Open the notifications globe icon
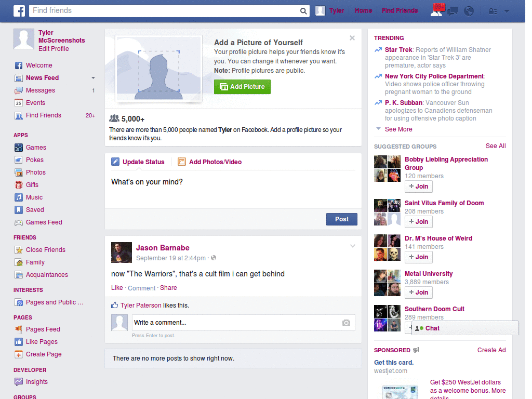532x399 pixels. coord(469,11)
